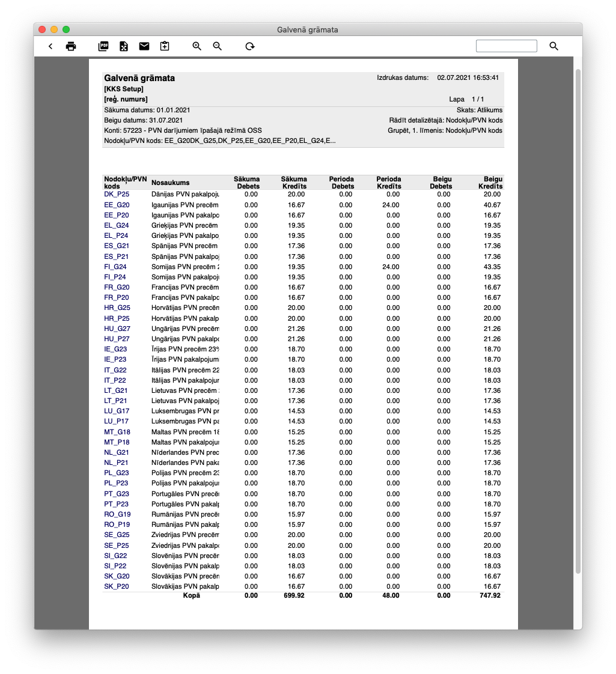The height and width of the screenshot is (674, 616).
Task: Click the clipboard plus icon
Action: (x=165, y=46)
